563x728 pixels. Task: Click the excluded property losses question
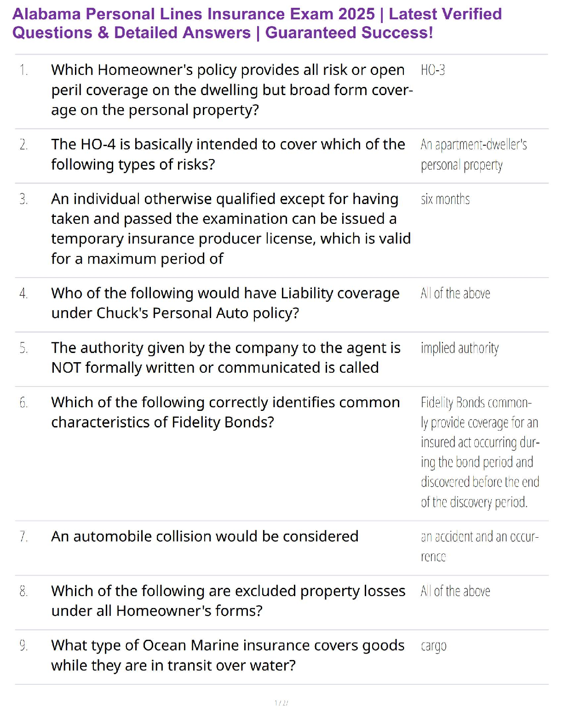point(228,601)
